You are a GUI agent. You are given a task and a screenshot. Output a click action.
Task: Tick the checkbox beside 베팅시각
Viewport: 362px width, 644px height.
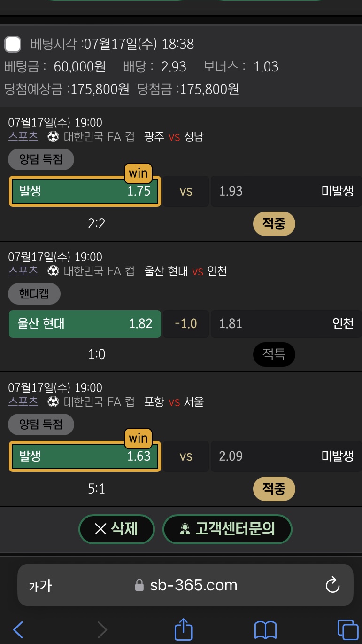13,44
